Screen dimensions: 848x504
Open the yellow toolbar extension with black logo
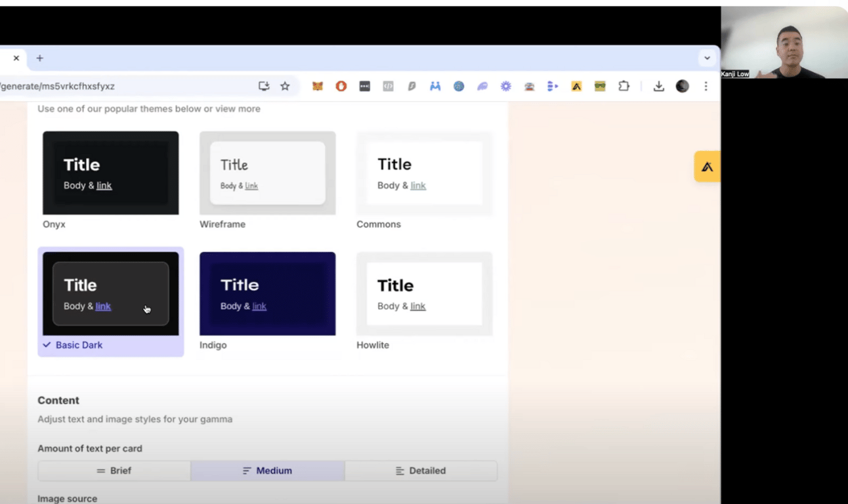pyautogui.click(x=576, y=86)
